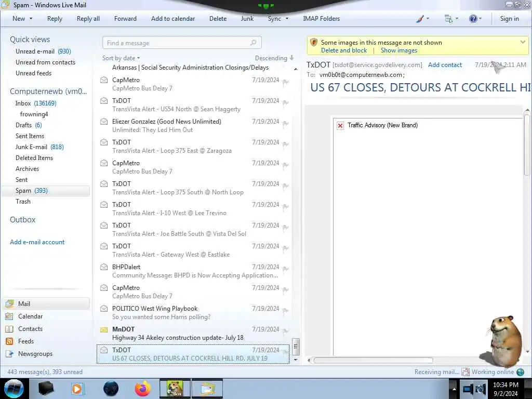
Task: Flag the POLITICO West Wing Playbook message
Action: pyautogui.click(x=286, y=311)
